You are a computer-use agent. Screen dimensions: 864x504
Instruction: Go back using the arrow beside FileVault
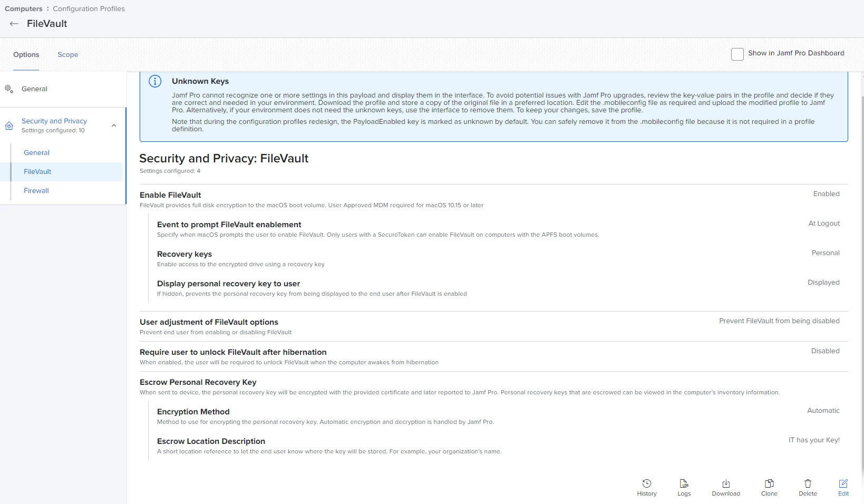tap(14, 24)
